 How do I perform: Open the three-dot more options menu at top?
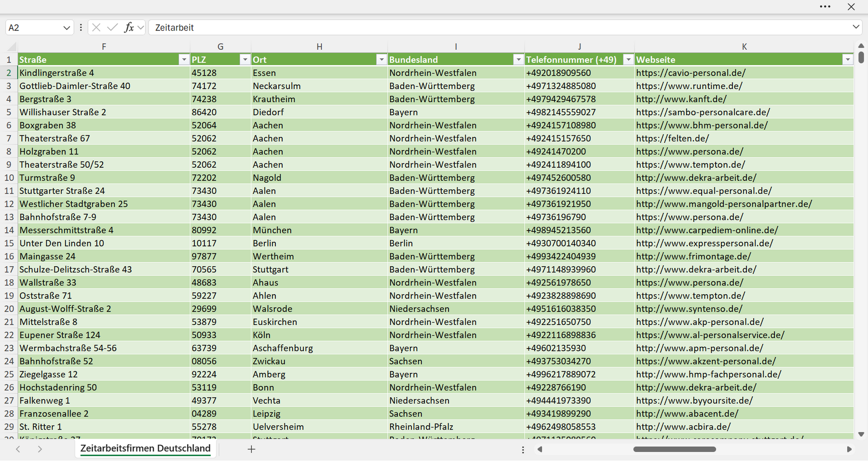point(825,7)
